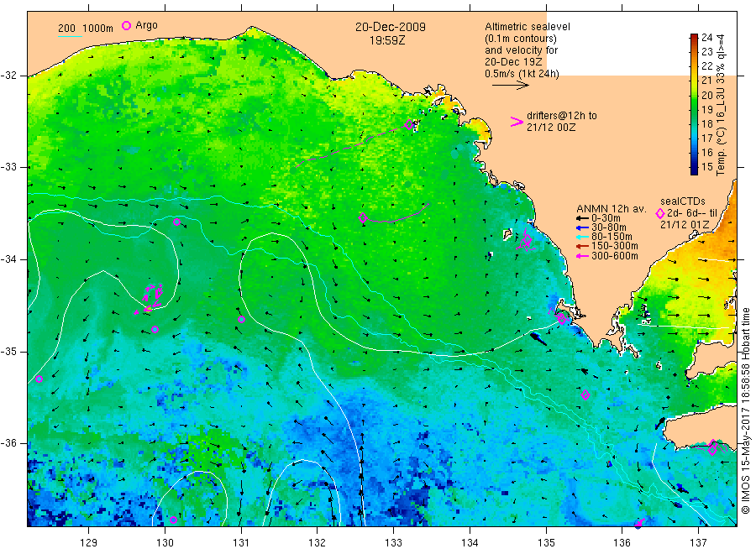Click the '2d- 6d-- til' seal legend text
Screen dimensions: 756x554
[692, 213]
